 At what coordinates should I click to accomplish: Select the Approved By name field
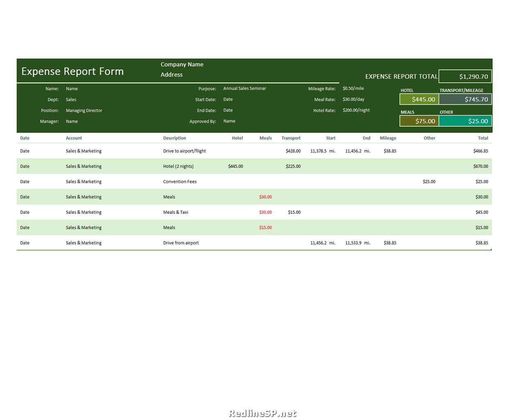coord(229,121)
